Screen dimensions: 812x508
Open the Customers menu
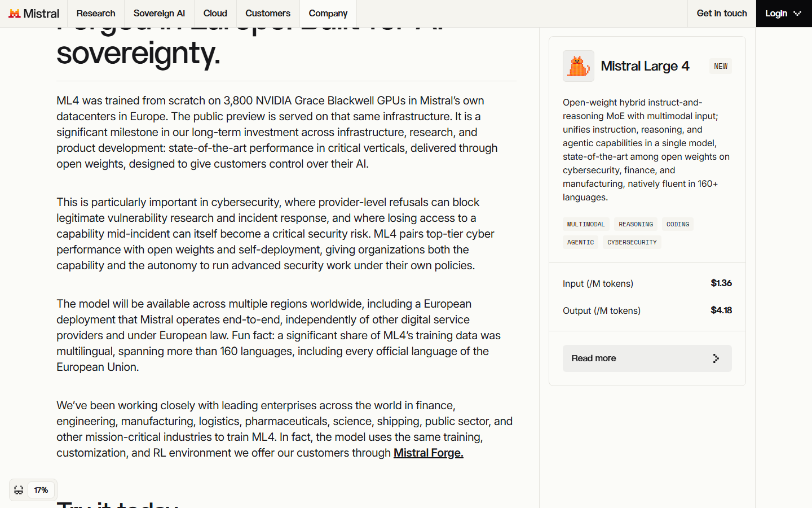[268, 14]
